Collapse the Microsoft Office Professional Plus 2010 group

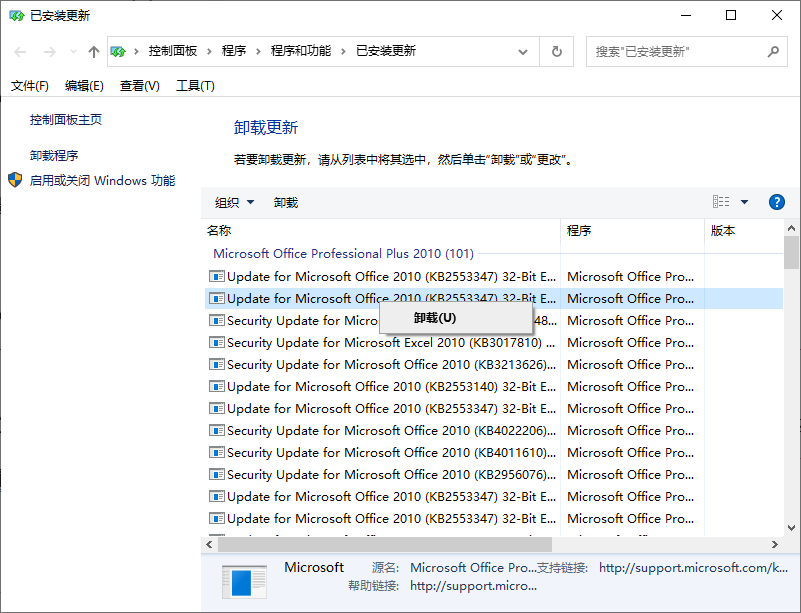click(343, 253)
